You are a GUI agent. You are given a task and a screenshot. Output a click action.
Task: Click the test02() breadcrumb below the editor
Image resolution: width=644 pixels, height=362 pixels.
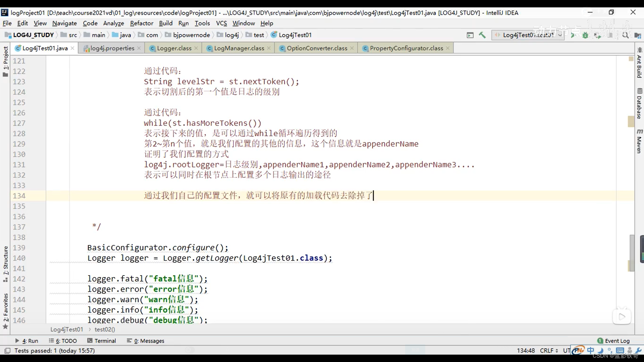pyautogui.click(x=105, y=329)
